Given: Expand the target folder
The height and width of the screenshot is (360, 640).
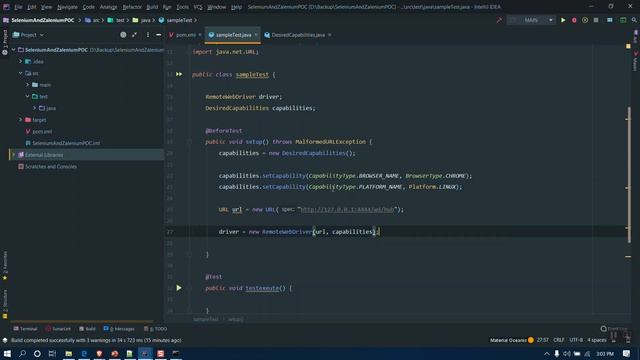Looking at the screenshot, I should [x=21, y=120].
